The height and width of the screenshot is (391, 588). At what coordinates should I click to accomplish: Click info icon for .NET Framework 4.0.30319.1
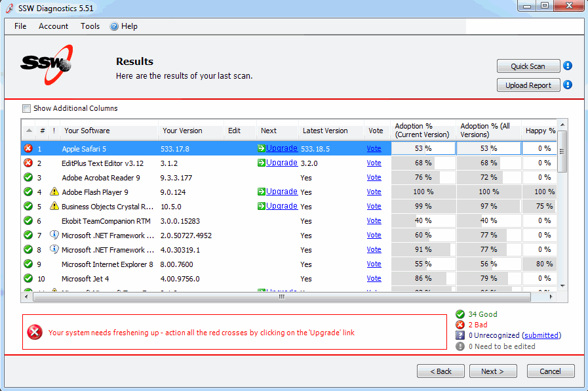tap(54, 249)
